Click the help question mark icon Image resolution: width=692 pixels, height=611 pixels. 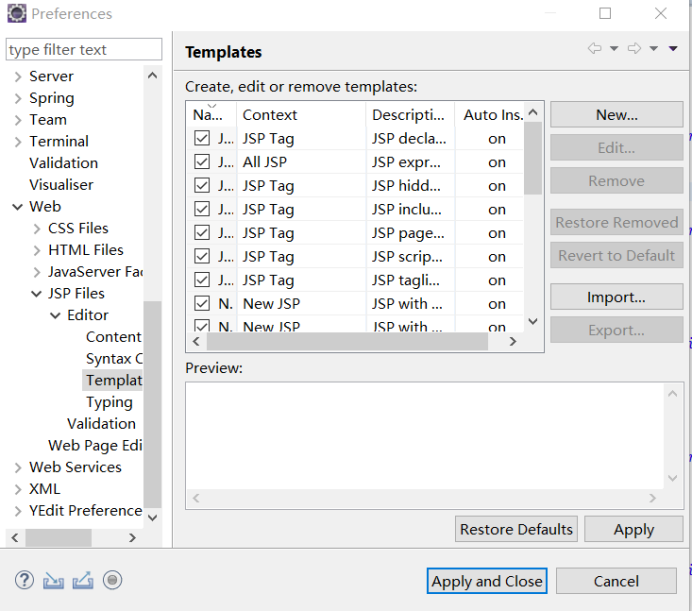click(x=25, y=580)
